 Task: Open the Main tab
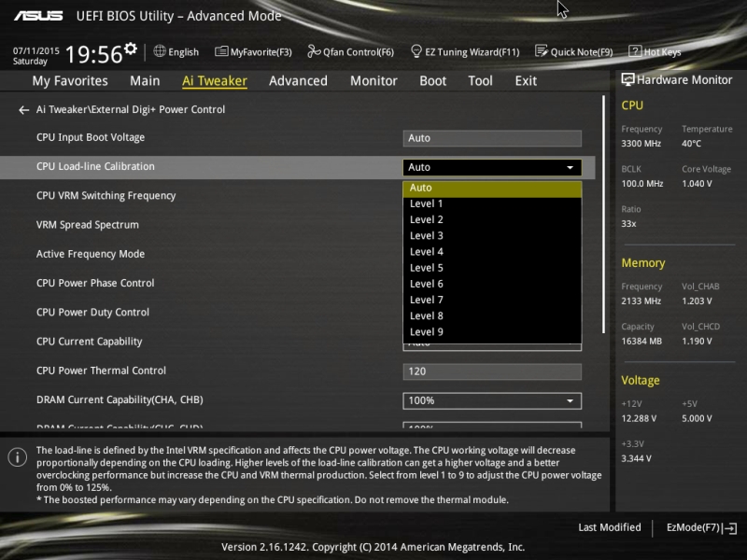pyautogui.click(x=145, y=81)
